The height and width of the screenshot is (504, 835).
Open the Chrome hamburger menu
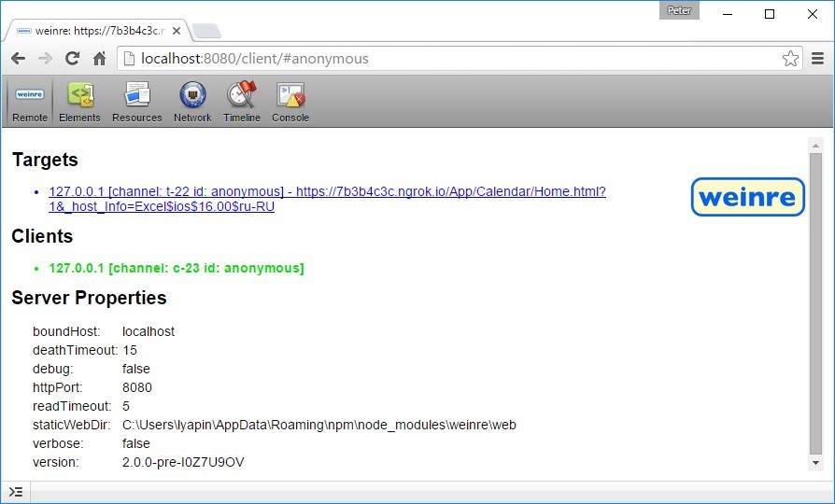click(818, 59)
